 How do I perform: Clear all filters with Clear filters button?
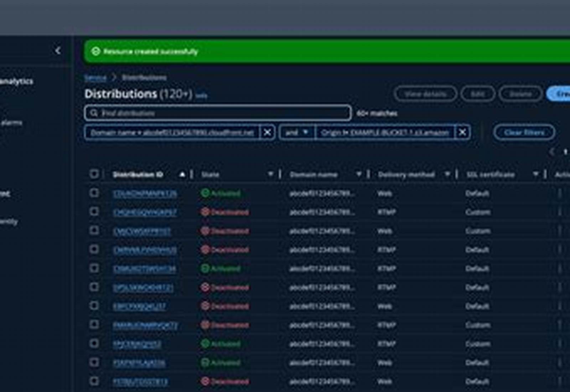(524, 133)
